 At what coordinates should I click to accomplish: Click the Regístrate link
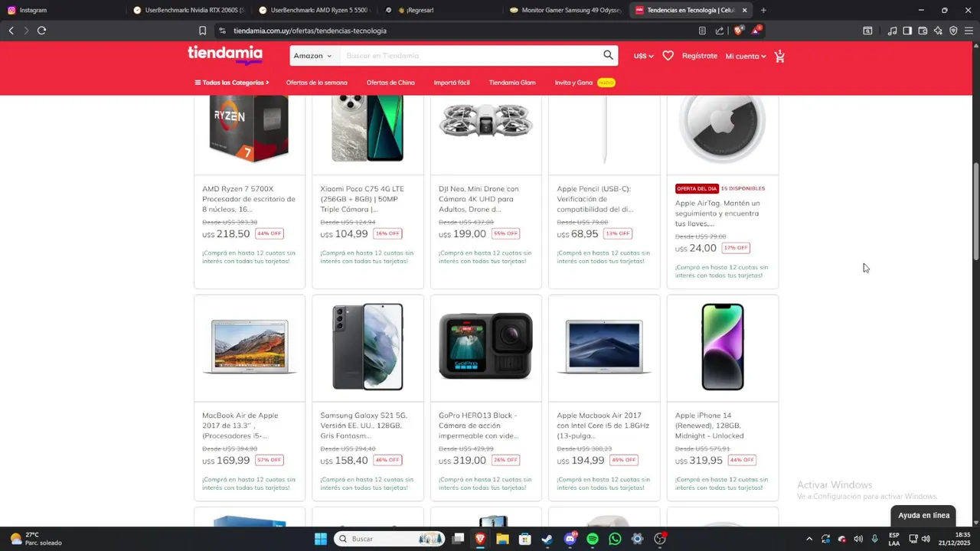point(700,56)
